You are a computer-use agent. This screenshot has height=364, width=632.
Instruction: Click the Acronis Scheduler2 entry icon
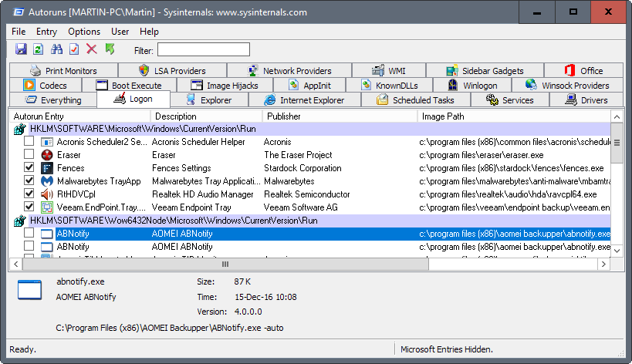point(47,142)
